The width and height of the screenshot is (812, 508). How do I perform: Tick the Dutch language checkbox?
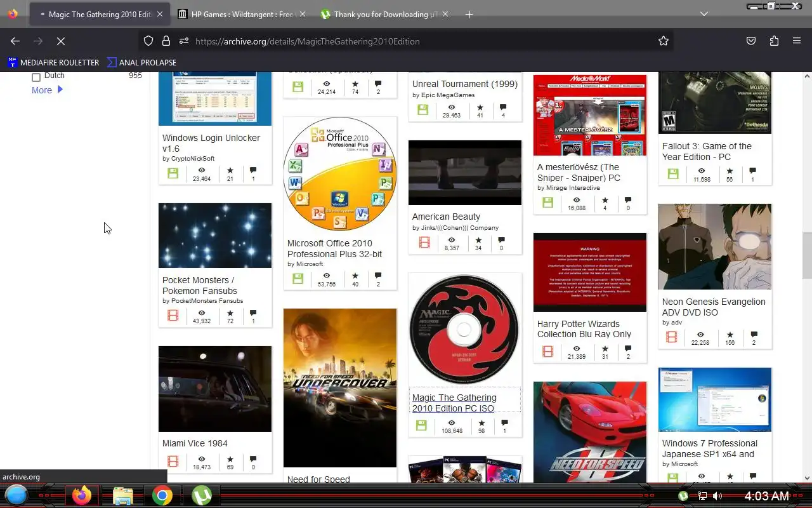36,77
